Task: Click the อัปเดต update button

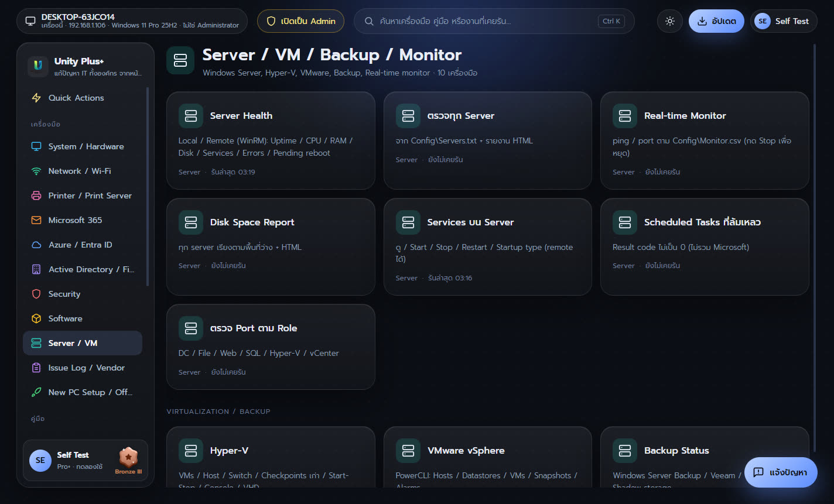Action: (x=716, y=21)
